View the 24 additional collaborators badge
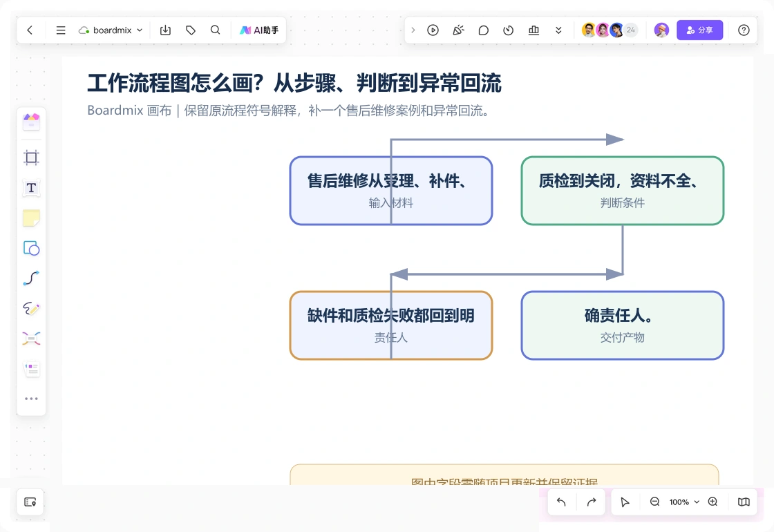This screenshot has width=774, height=532. 631,30
